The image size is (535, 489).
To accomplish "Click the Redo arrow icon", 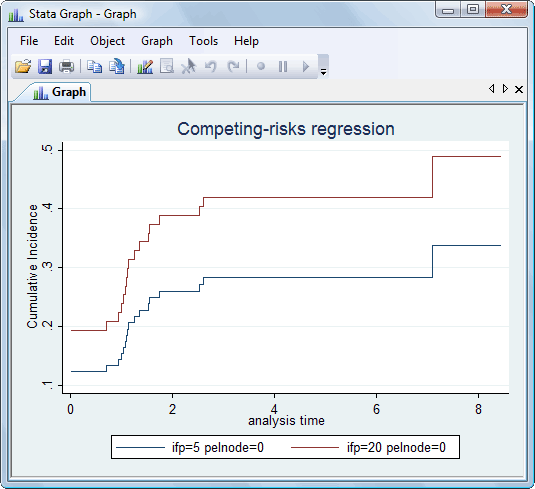I will pyautogui.click(x=233, y=66).
